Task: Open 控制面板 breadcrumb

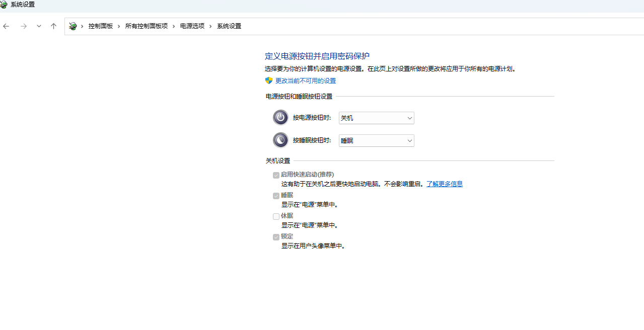Action: pos(101,26)
